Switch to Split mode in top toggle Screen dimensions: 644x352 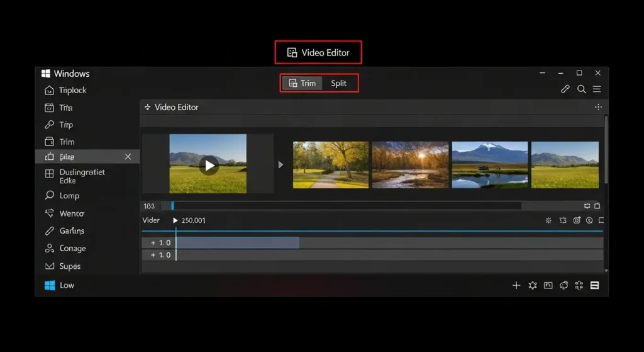(x=339, y=83)
